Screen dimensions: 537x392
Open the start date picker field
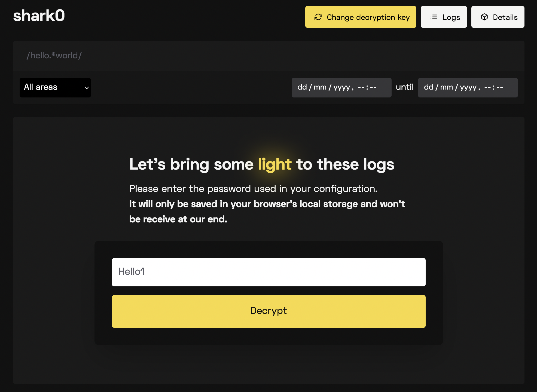pyautogui.click(x=341, y=87)
